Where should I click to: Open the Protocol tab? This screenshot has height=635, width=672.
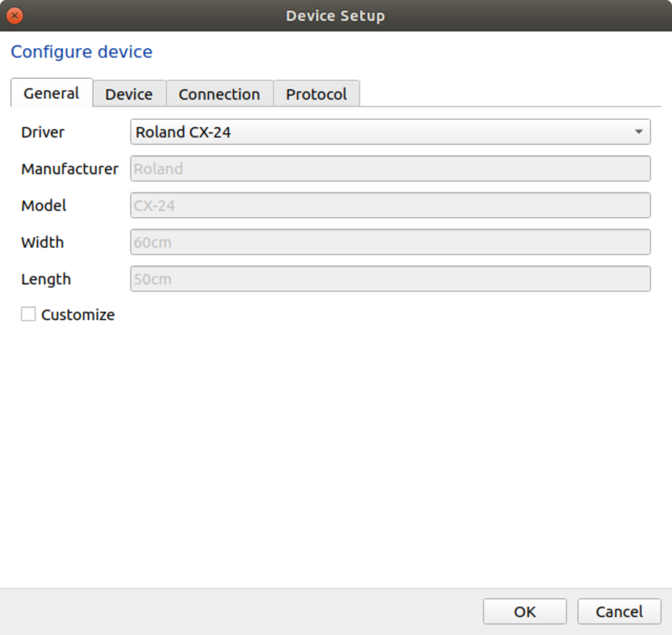[x=316, y=94]
